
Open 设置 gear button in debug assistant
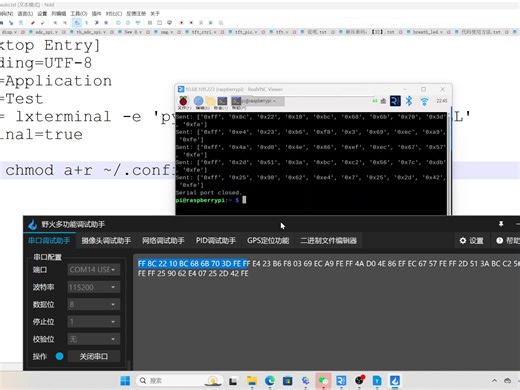pos(471,241)
